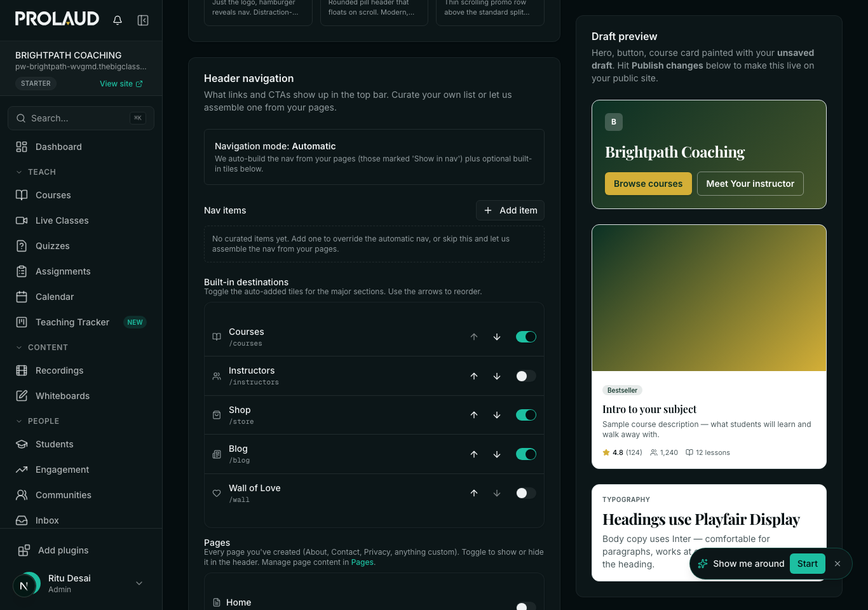Click the course card gradient thumbnail

click(709, 298)
